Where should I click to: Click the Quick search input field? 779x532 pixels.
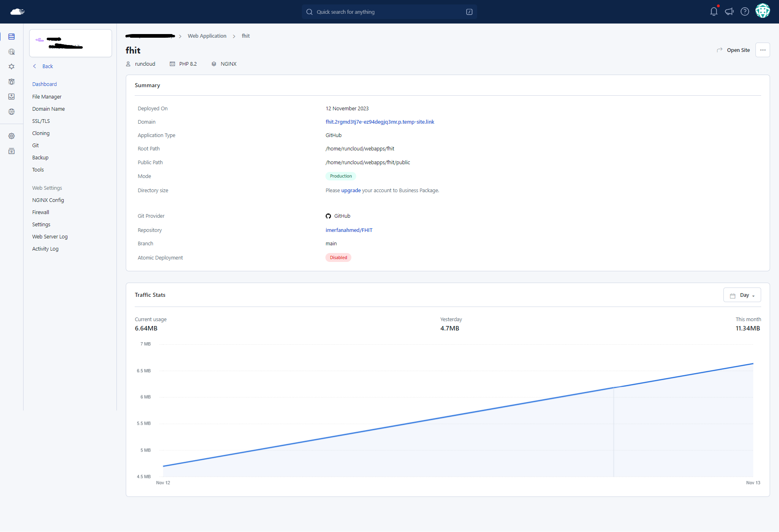click(389, 12)
